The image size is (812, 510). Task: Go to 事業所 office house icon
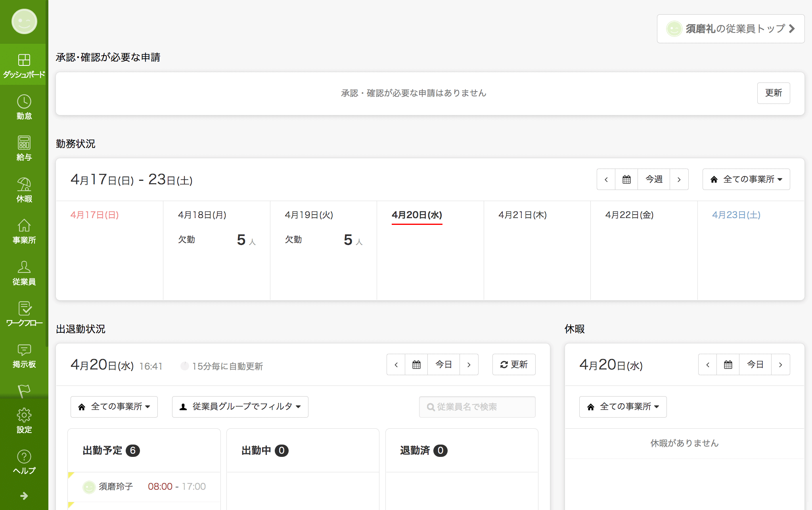[24, 231]
